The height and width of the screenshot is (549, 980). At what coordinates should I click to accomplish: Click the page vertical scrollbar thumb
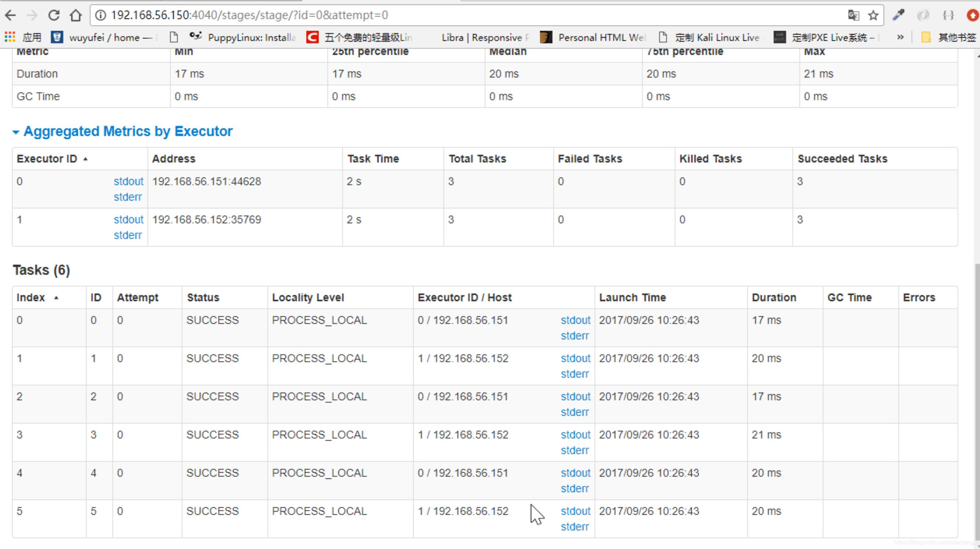point(977,402)
